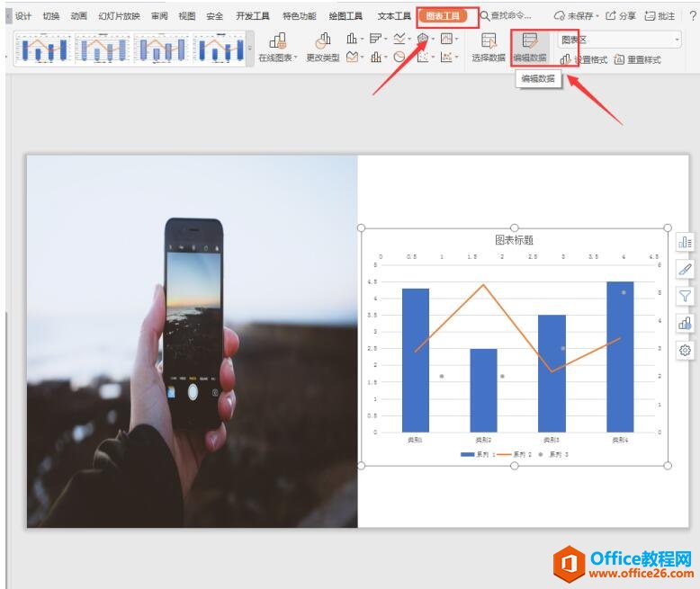This screenshot has height=589, width=700.
Task: Open the help question mark icon
Action: click(693, 16)
